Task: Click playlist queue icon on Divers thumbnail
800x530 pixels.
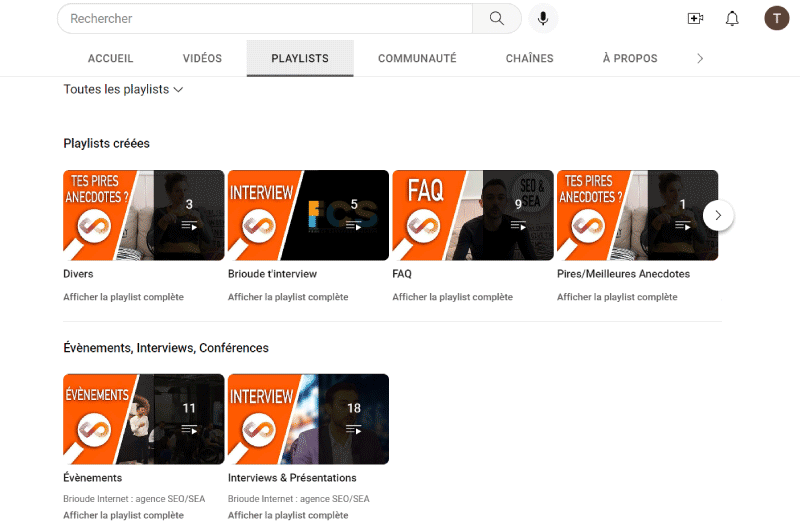Action: pyautogui.click(x=189, y=225)
